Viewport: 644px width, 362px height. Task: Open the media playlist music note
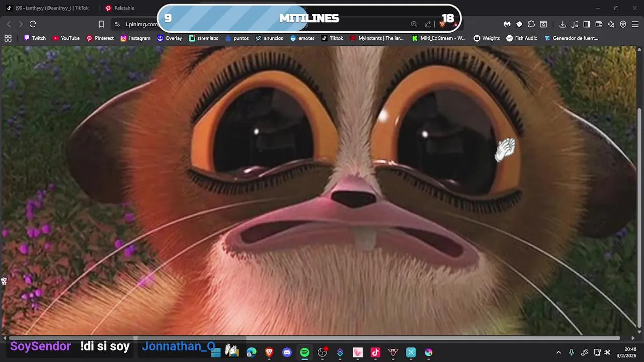click(575, 24)
